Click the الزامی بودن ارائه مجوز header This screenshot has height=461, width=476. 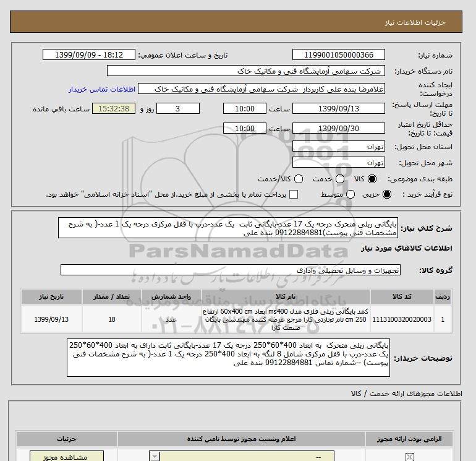pos(409,439)
